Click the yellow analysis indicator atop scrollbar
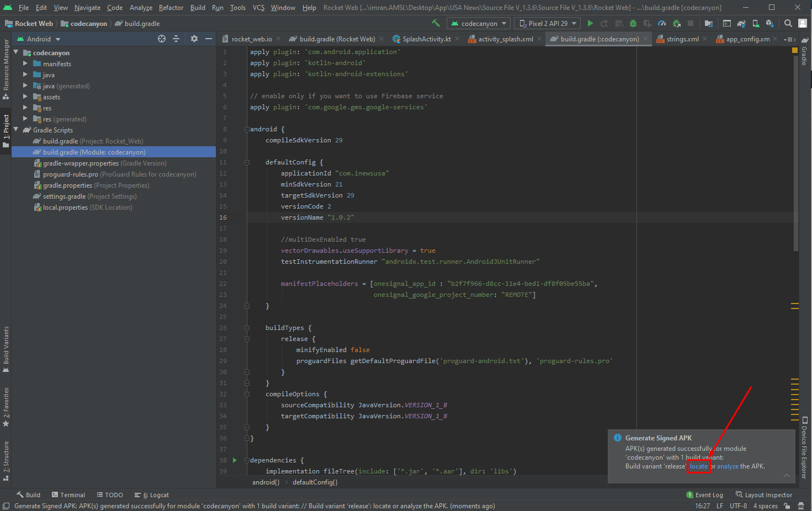812x511 pixels. [795, 50]
